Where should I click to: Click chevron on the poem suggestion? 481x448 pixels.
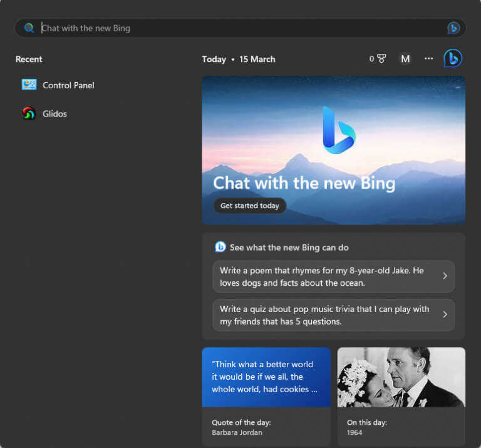445,276
